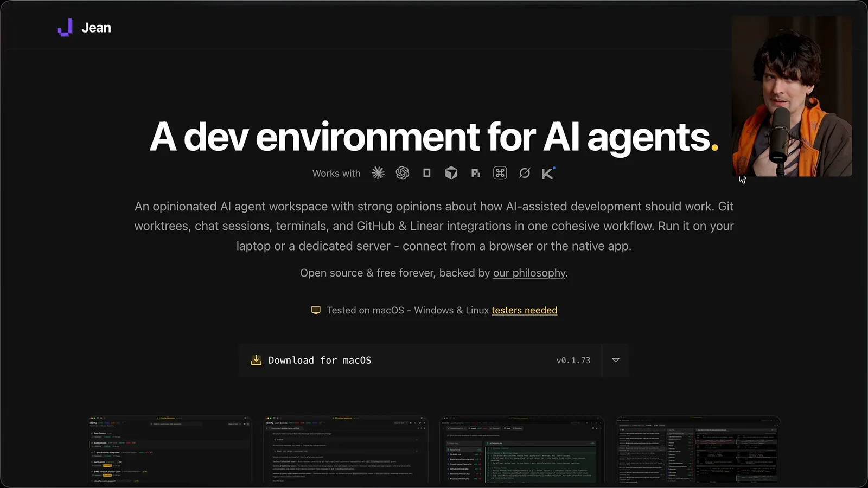Click the OpenAI knot logo icon

point(403,173)
